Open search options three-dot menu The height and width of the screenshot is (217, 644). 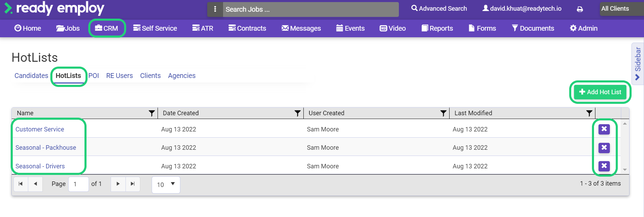[215, 9]
